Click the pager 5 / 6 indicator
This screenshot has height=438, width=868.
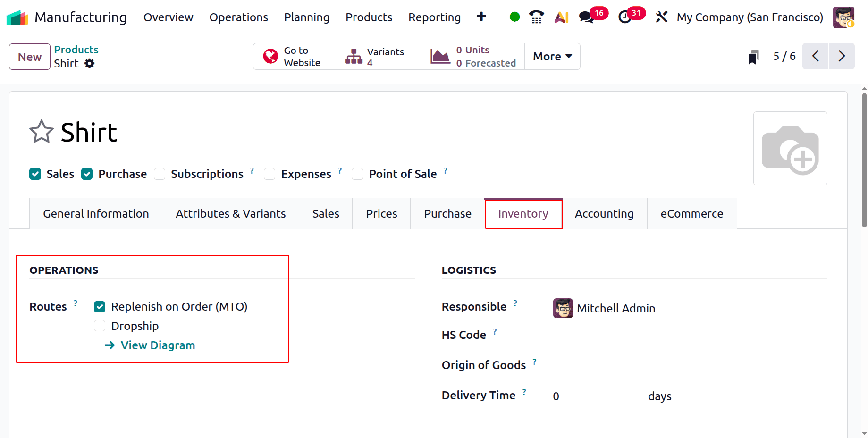(x=784, y=56)
